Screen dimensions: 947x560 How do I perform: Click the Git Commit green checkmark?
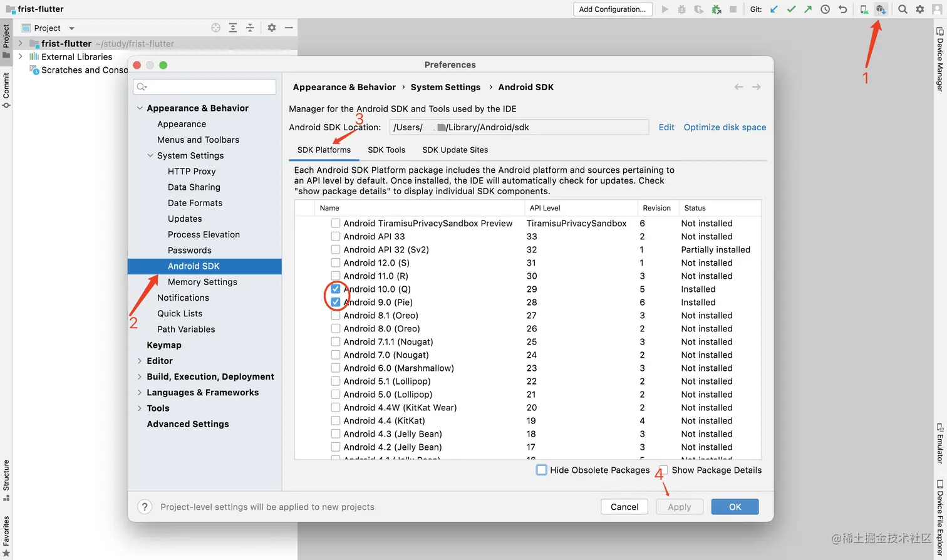[x=791, y=9]
